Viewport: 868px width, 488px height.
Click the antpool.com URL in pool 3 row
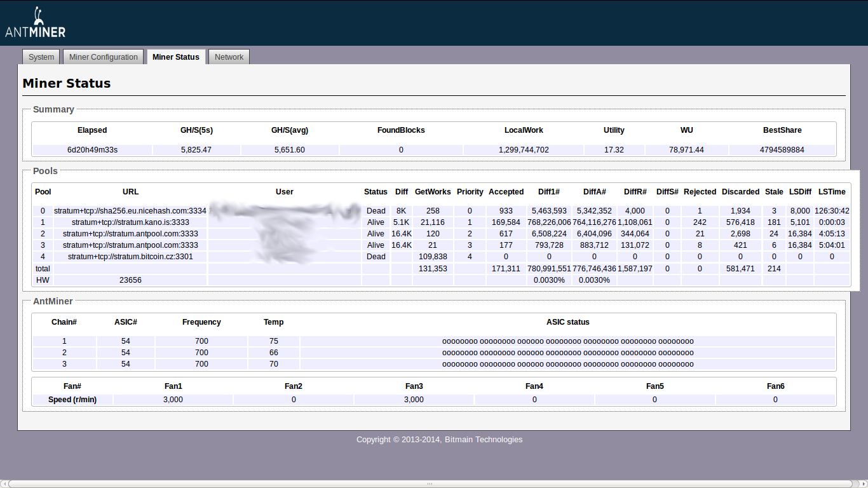[x=130, y=245]
